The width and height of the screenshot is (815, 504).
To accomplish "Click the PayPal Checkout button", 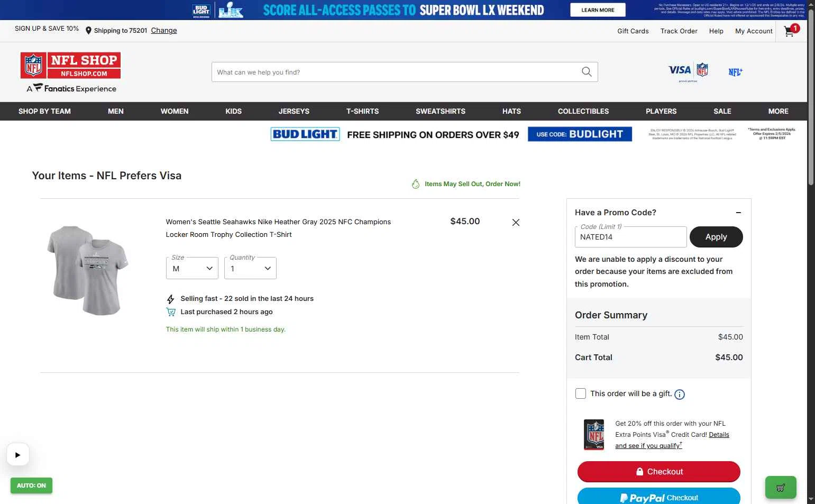I will [x=658, y=497].
